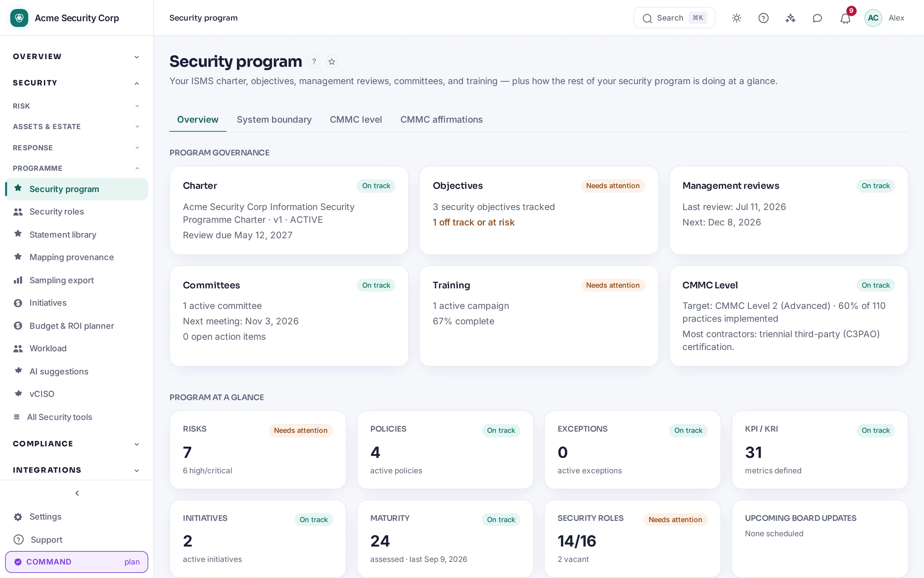
Task: Expand the OVERVIEW sidebar section
Action: pos(76,57)
